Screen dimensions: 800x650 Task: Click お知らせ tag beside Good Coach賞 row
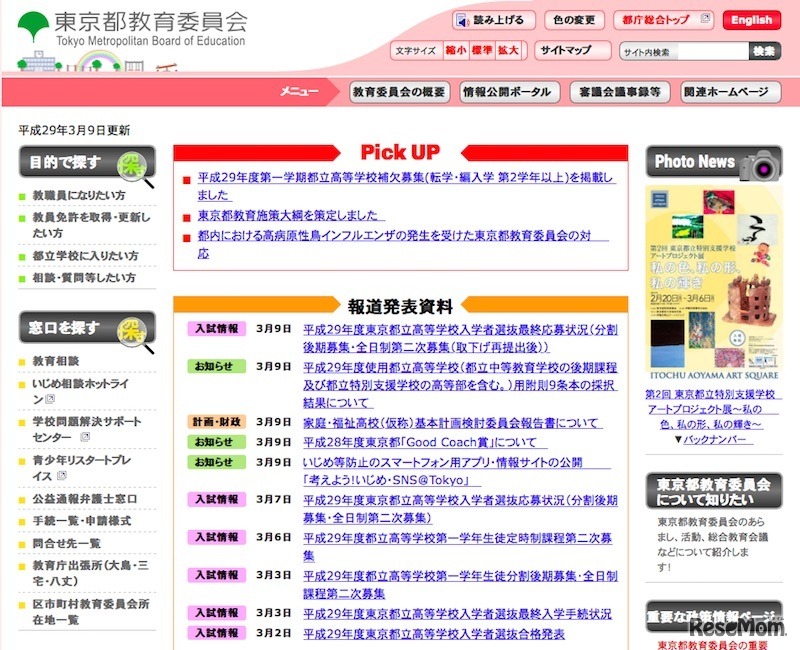pos(217,442)
